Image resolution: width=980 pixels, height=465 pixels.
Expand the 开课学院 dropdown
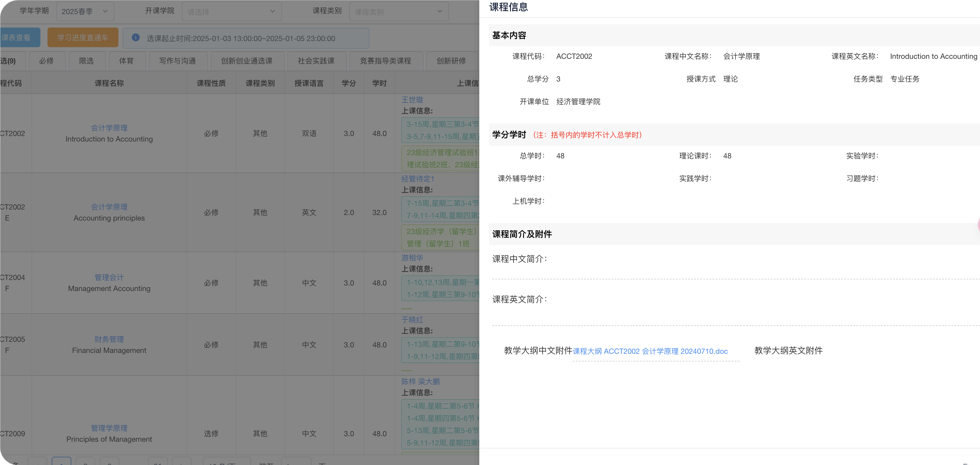231,11
